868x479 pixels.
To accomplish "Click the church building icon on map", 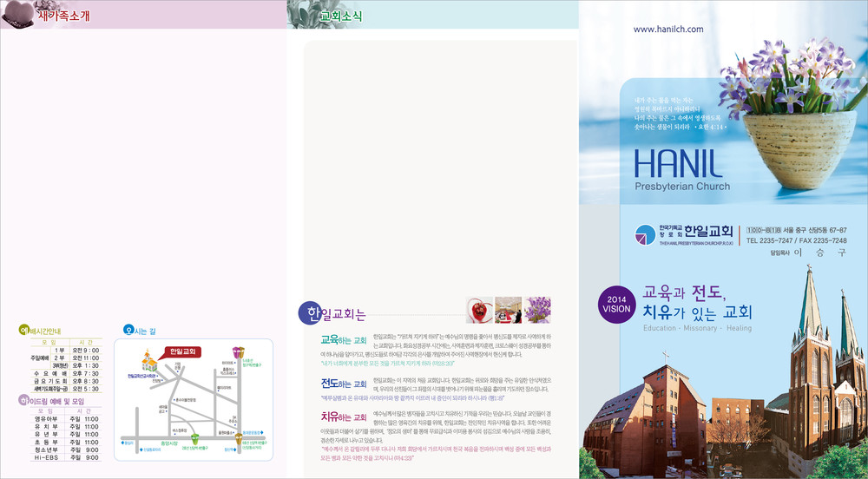I will tap(150, 361).
